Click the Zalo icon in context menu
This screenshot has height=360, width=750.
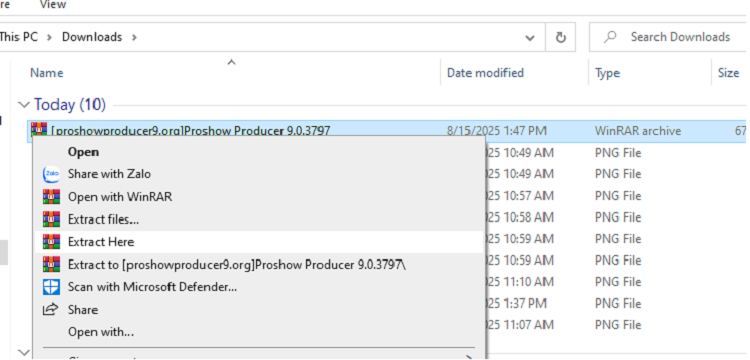(51, 174)
